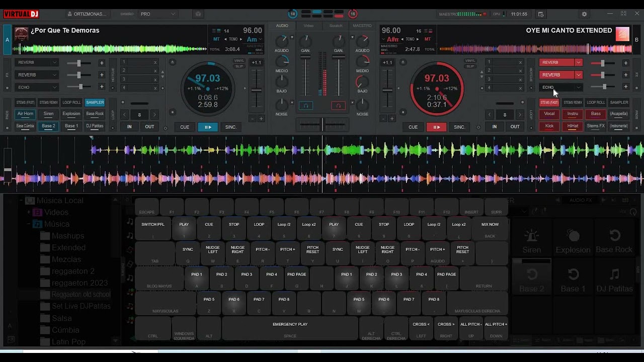Click pitch plus button on deck B
Viewport: 644px width, 362px height.
pyautogui.click(x=392, y=119)
